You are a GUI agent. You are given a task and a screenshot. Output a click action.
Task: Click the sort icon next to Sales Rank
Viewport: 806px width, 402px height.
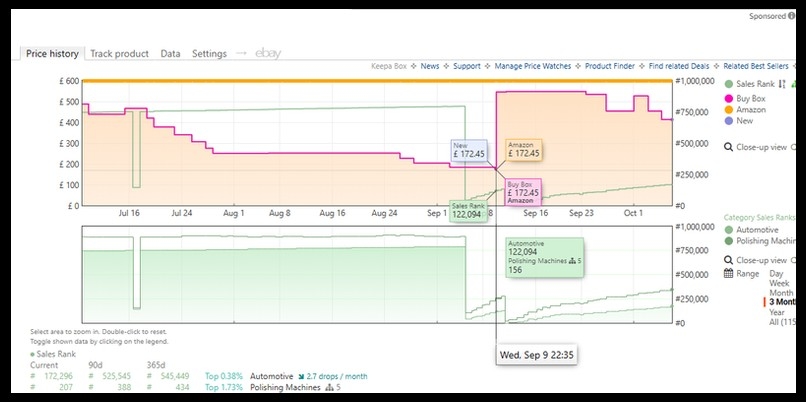pyautogui.click(x=782, y=84)
